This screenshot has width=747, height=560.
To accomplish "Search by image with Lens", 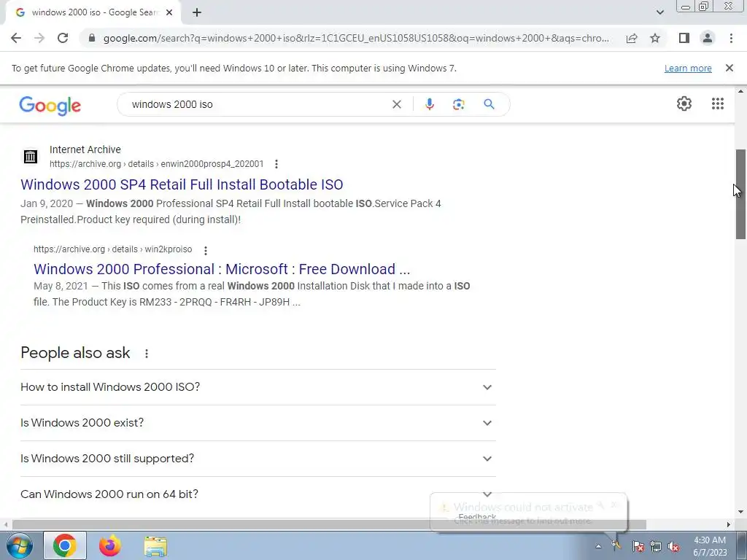I will [x=458, y=104].
